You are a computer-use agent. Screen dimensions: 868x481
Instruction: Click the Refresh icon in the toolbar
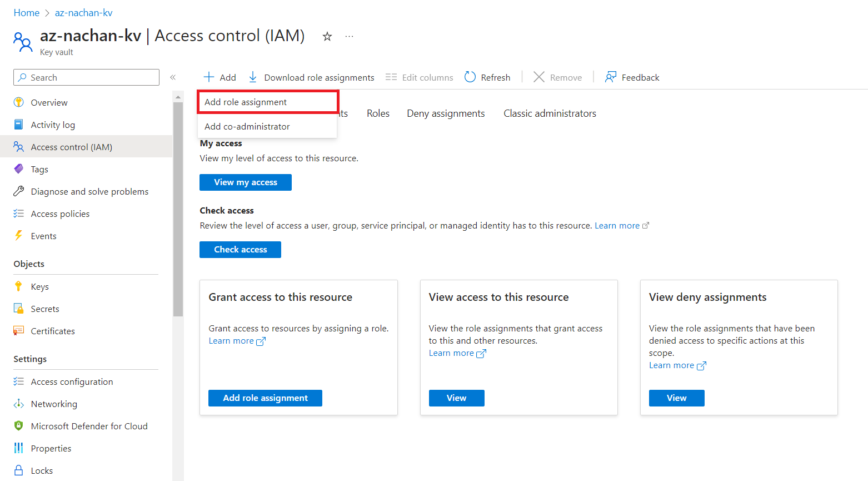(470, 77)
